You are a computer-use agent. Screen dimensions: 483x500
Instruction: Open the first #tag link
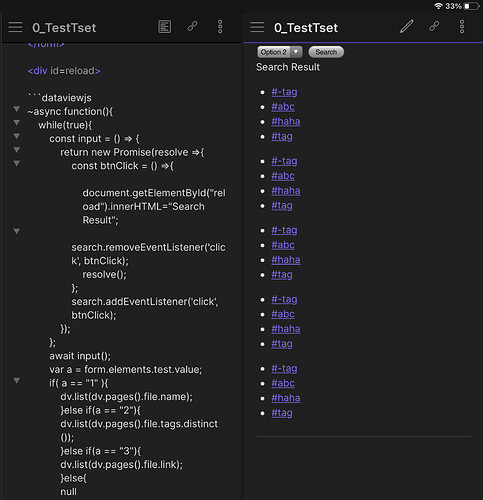(x=282, y=136)
